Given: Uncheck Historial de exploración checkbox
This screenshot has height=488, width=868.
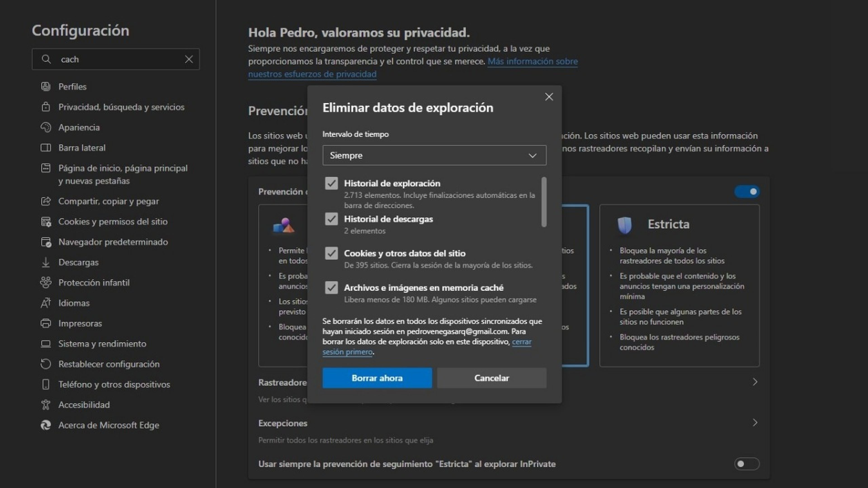Looking at the screenshot, I should (331, 183).
